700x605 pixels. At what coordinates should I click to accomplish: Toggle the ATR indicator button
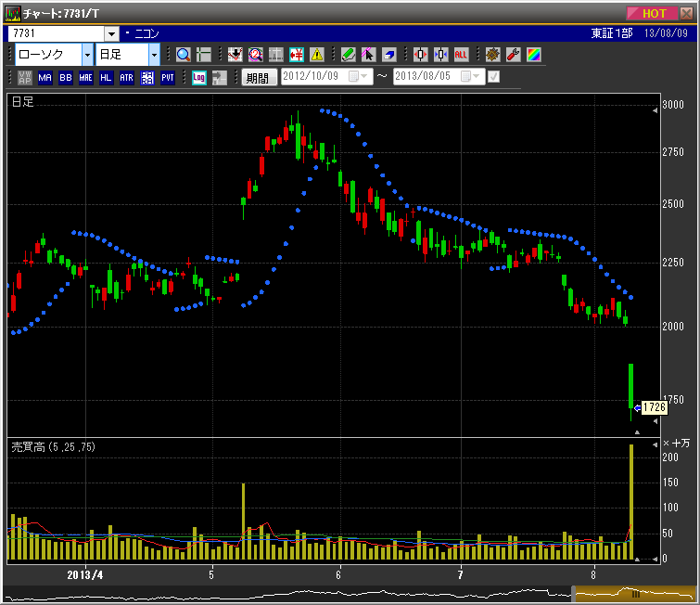[x=127, y=78]
